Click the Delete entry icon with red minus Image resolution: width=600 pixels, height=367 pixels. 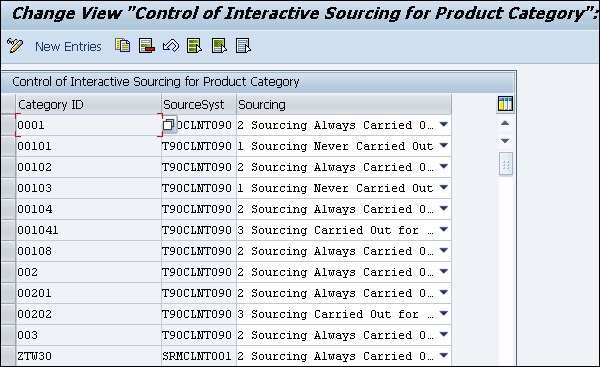pos(147,46)
